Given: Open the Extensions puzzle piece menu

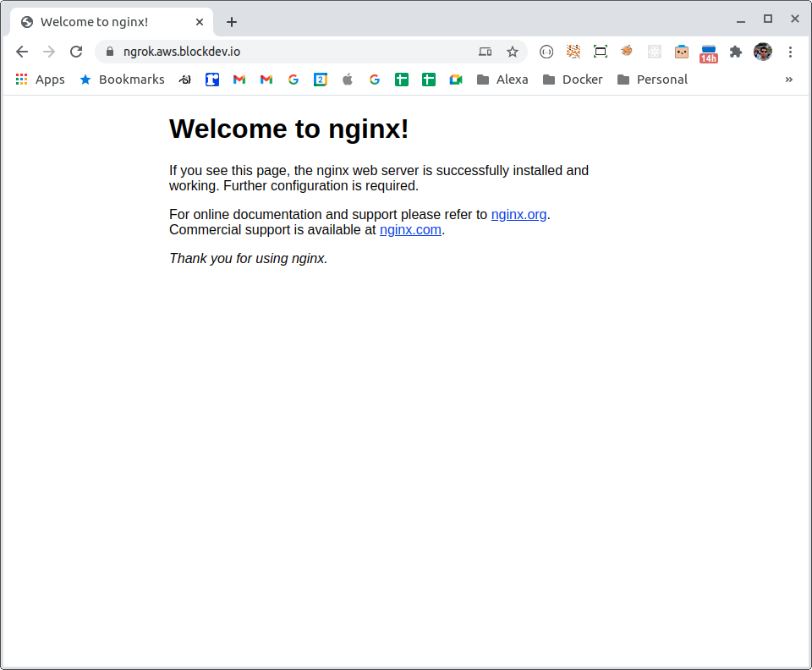Looking at the screenshot, I should (735, 52).
